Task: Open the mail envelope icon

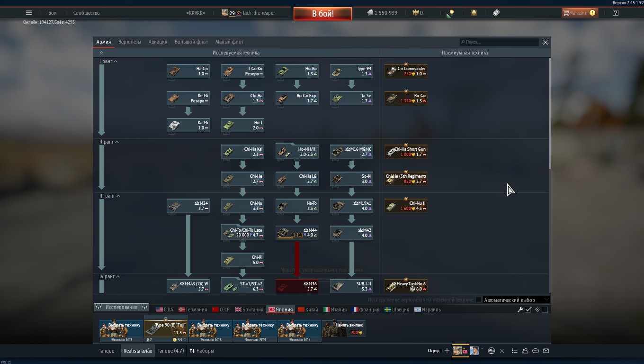Action: [x=546, y=351]
